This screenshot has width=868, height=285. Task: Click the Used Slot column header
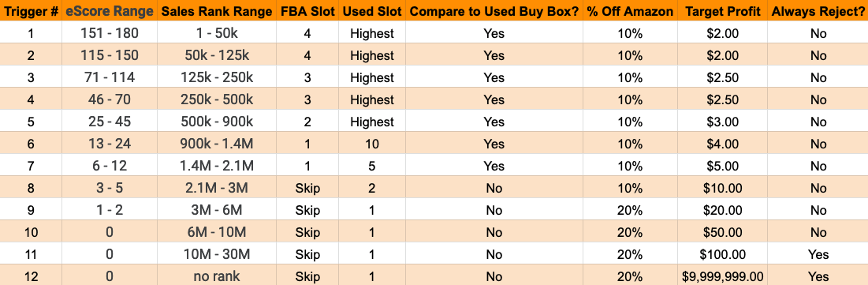pyautogui.click(x=371, y=11)
